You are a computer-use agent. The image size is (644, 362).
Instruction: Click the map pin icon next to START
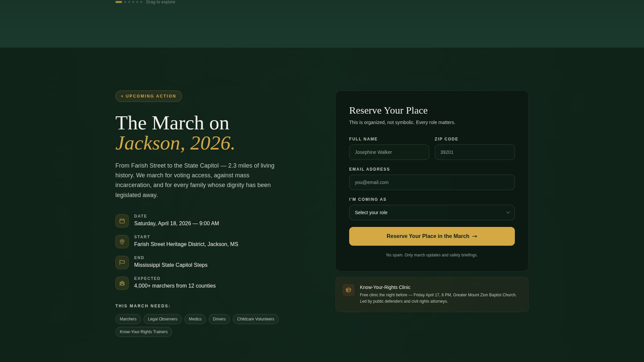pyautogui.click(x=122, y=241)
